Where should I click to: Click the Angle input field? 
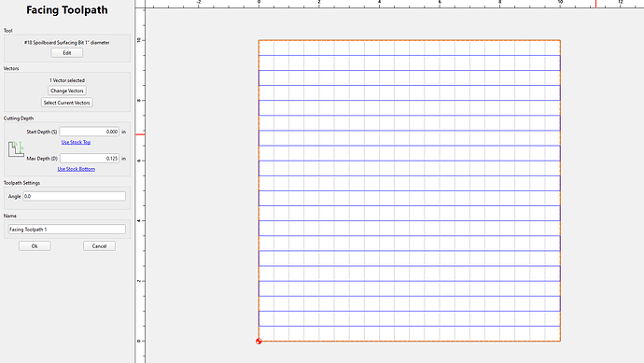75,196
